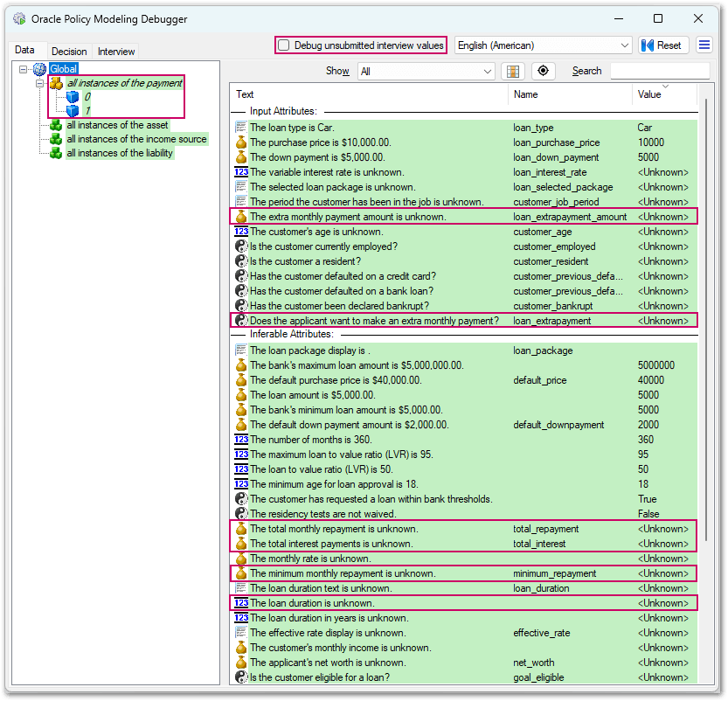Select 'The monthly rate is unknown.' row

point(464,558)
